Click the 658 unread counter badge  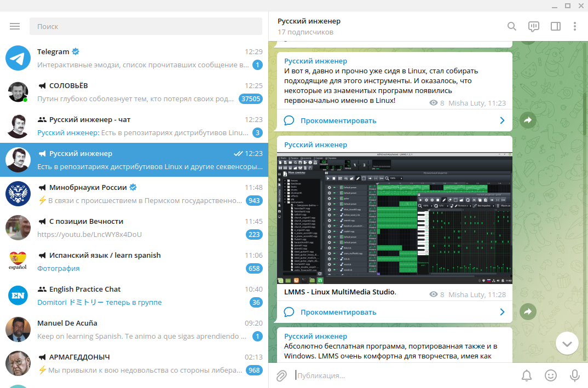tap(254, 268)
